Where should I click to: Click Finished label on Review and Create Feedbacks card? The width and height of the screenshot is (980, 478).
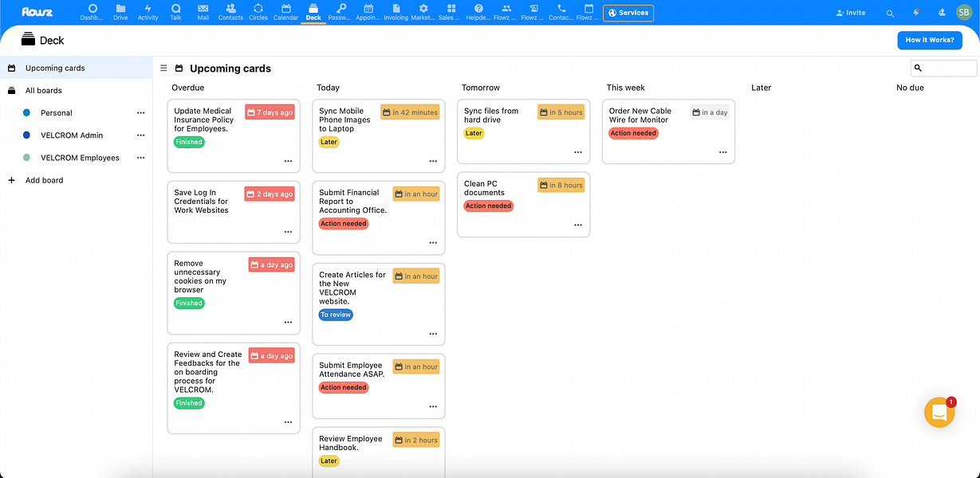coord(189,403)
